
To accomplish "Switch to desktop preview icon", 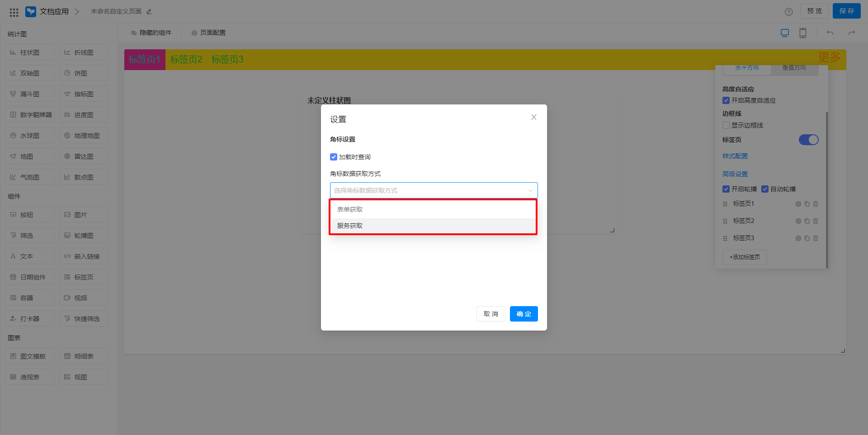I will tap(785, 33).
